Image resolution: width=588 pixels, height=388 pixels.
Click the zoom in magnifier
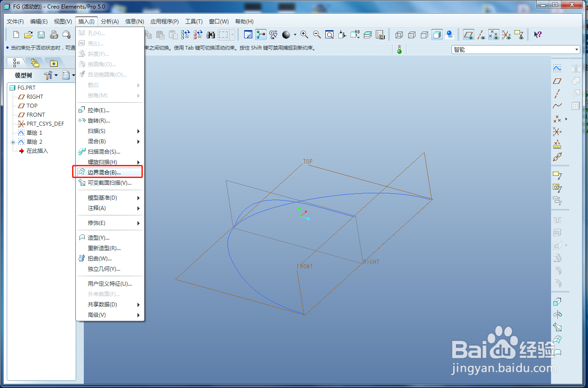(305, 35)
